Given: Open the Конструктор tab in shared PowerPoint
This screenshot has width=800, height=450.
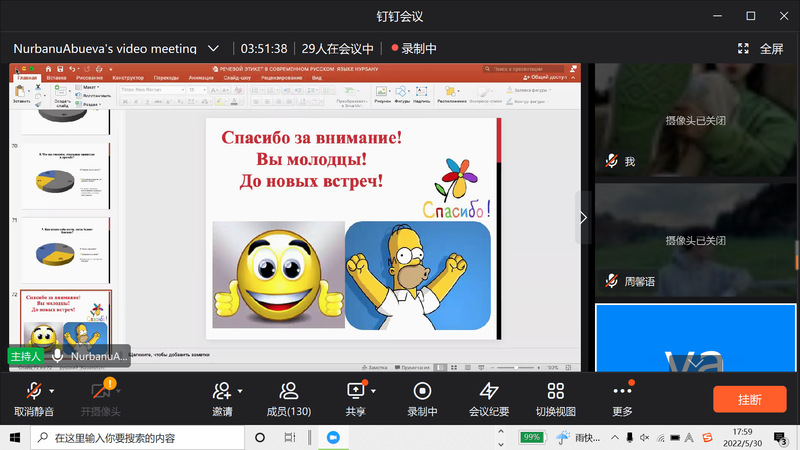Looking at the screenshot, I should click(x=128, y=78).
